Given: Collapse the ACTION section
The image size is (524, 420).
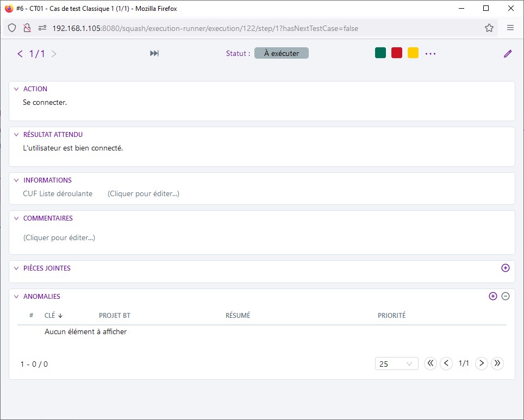Looking at the screenshot, I should tap(16, 89).
